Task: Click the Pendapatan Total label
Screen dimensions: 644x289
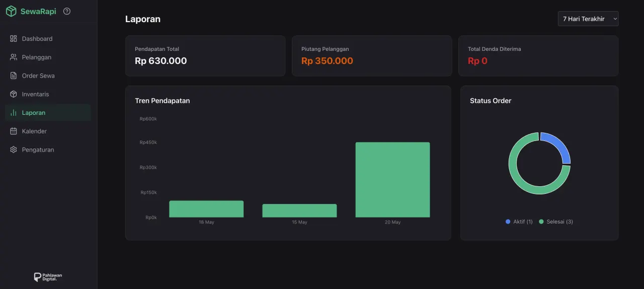Action: [157, 49]
